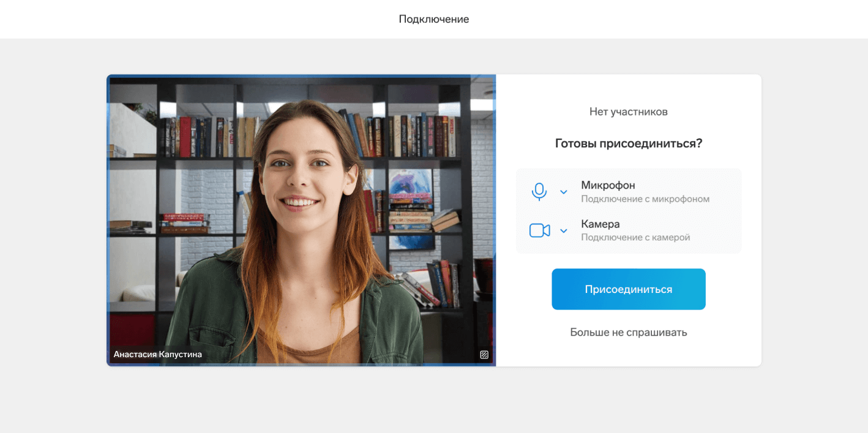
Task: Click the Подключение с микрофоном text
Action: click(645, 199)
